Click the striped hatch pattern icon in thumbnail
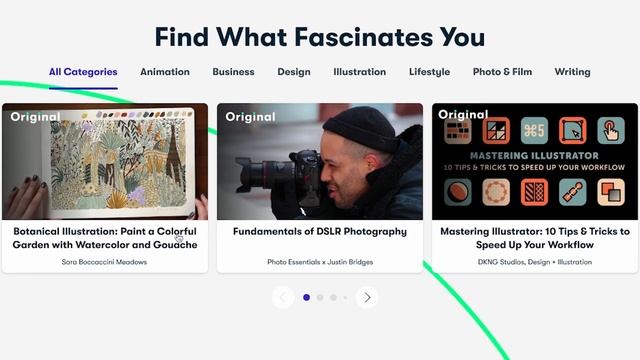 tap(534, 192)
